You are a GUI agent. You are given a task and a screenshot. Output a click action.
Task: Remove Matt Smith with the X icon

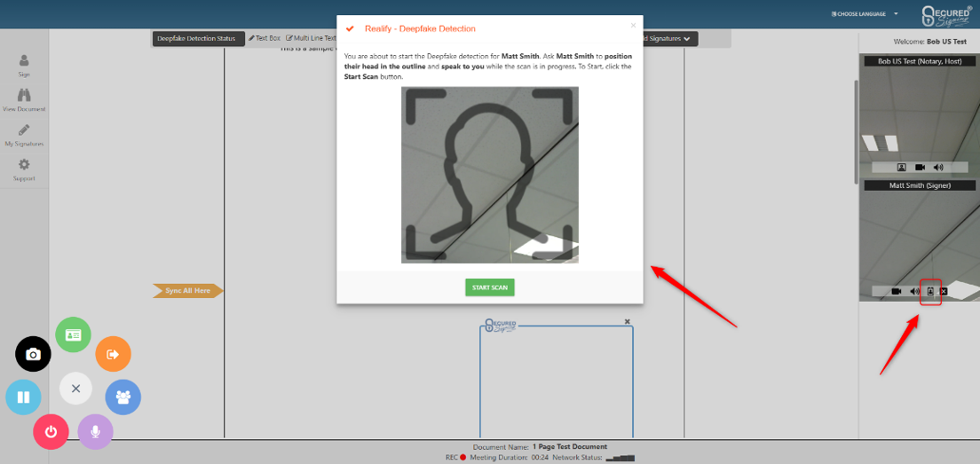pos(944,291)
